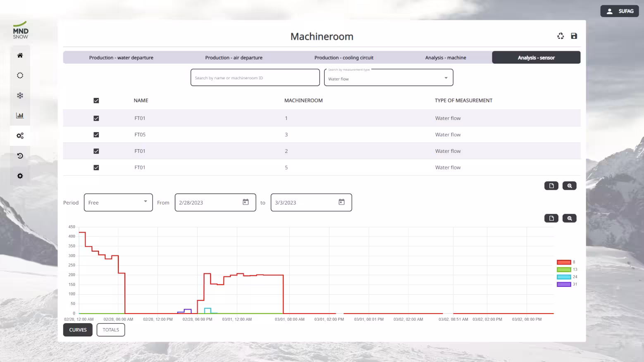This screenshot has height=362, width=644.
Task: Select the machineroom gears icon in sidebar
Action: [20, 136]
